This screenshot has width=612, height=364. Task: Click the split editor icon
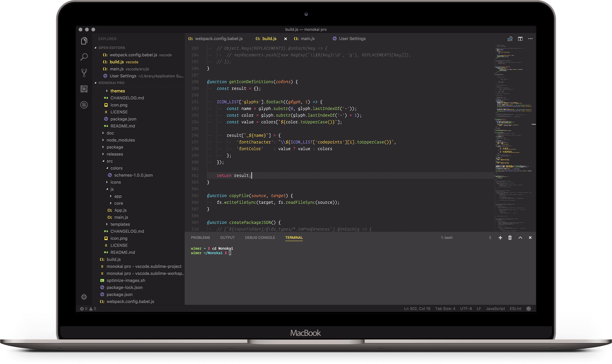click(x=520, y=39)
